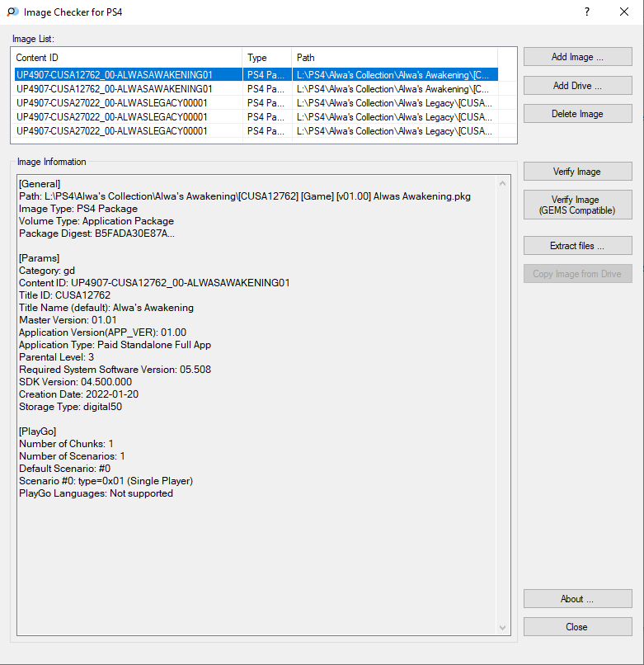Screen dimensions: 644x665
Task: Click the question mark help button
Action: tap(587, 12)
